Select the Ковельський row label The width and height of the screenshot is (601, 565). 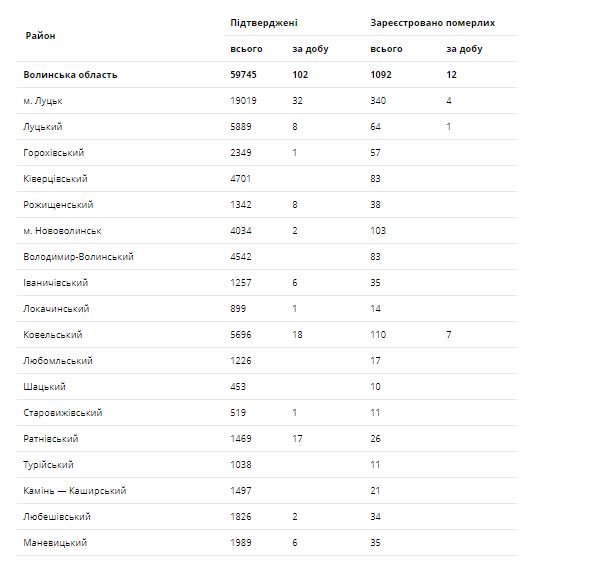click(52, 335)
